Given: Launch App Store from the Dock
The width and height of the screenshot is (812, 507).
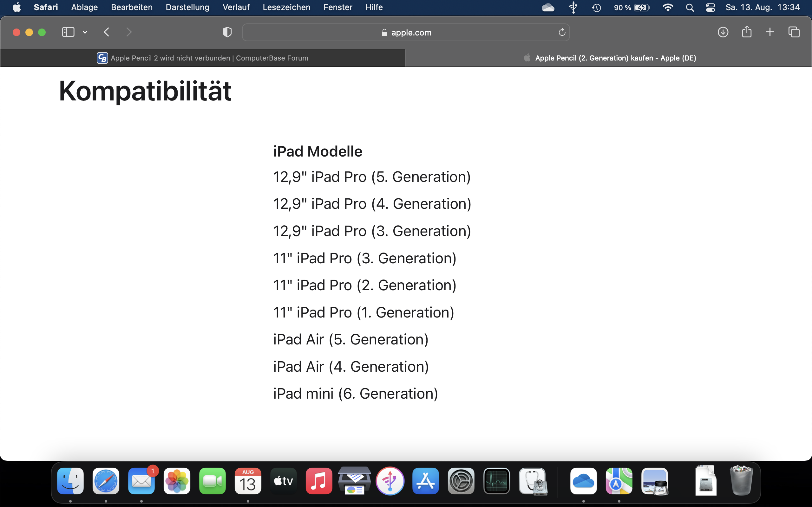Looking at the screenshot, I should point(425,481).
